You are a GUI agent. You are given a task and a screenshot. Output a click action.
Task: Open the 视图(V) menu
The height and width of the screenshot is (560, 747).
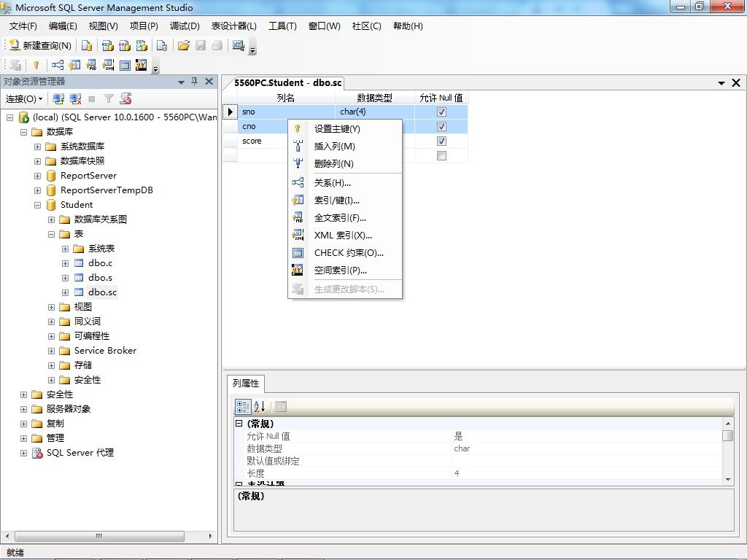103,26
